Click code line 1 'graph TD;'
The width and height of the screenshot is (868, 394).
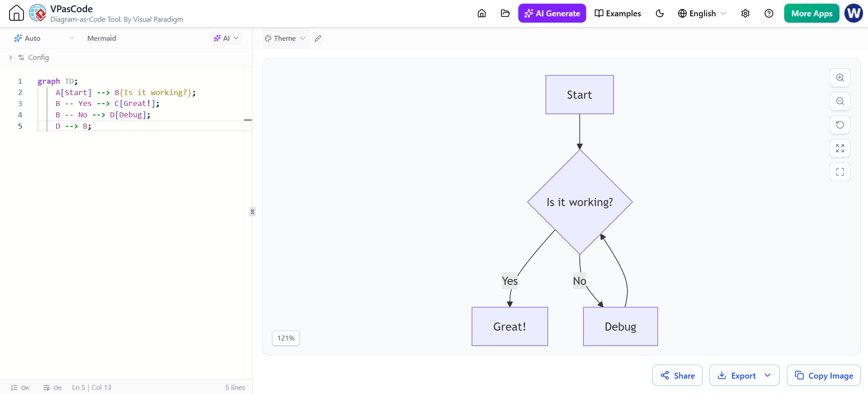(x=58, y=81)
